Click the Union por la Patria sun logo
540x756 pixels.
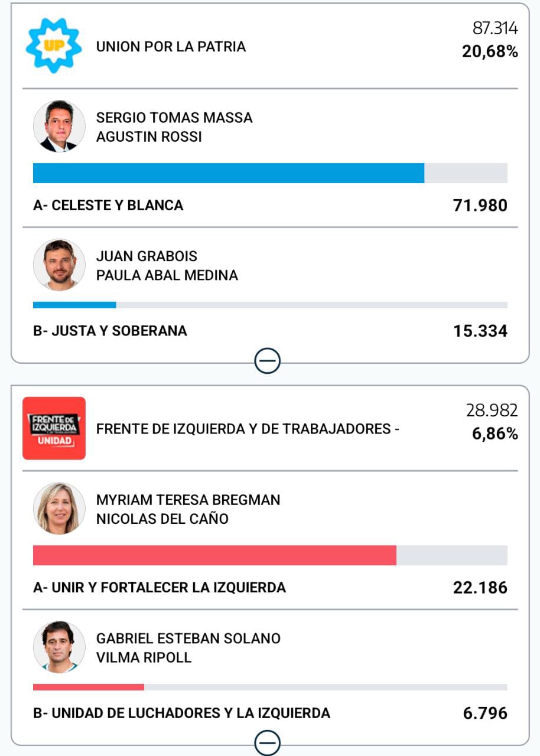pyautogui.click(x=54, y=45)
